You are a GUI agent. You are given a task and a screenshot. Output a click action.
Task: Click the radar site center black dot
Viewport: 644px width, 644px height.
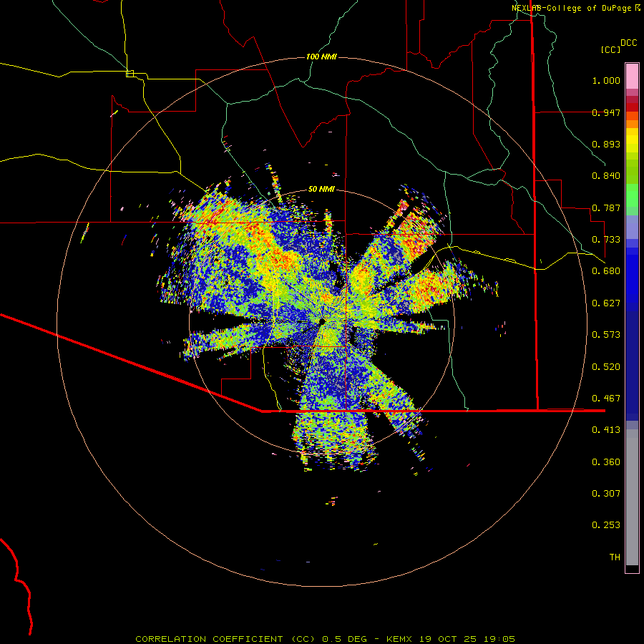pyautogui.click(x=321, y=321)
